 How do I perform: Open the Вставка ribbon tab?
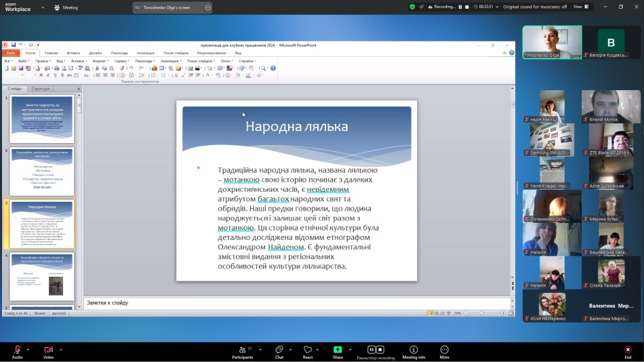click(x=73, y=53)
